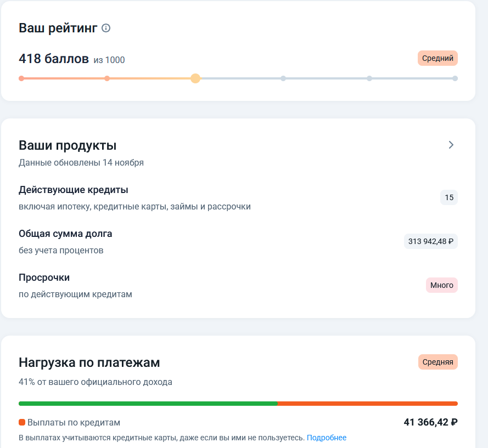The height and width of the screenshot is (448, 488).
Task: Open "Ваши продукты" via the chevron arrow
Action: (451, 145)
